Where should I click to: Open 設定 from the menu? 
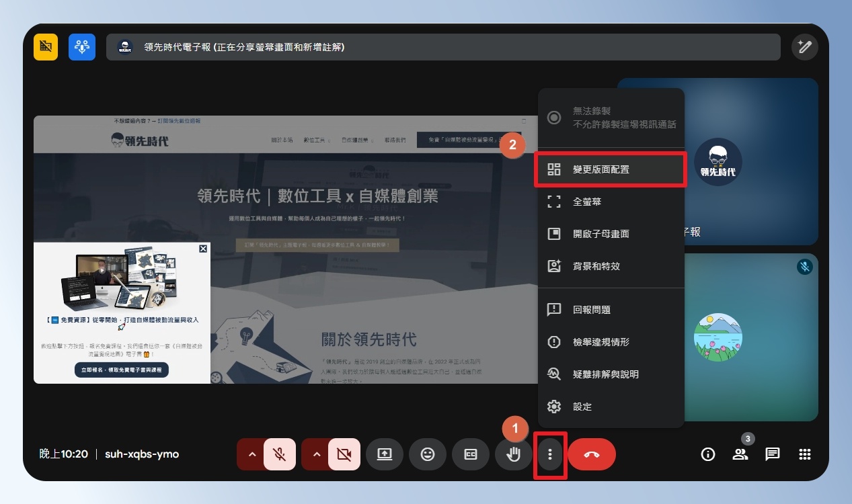[x=611, y=407]
